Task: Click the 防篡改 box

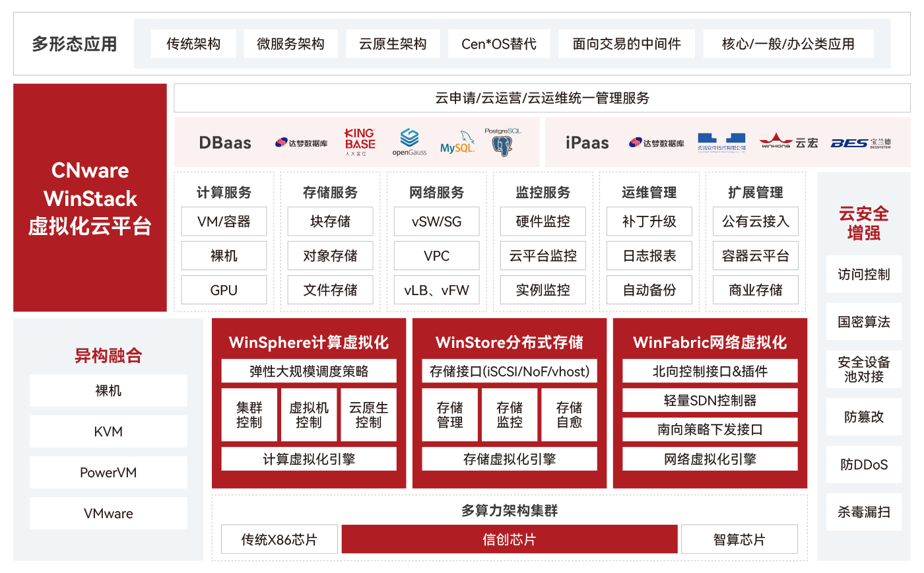Action: pos(864,417)
